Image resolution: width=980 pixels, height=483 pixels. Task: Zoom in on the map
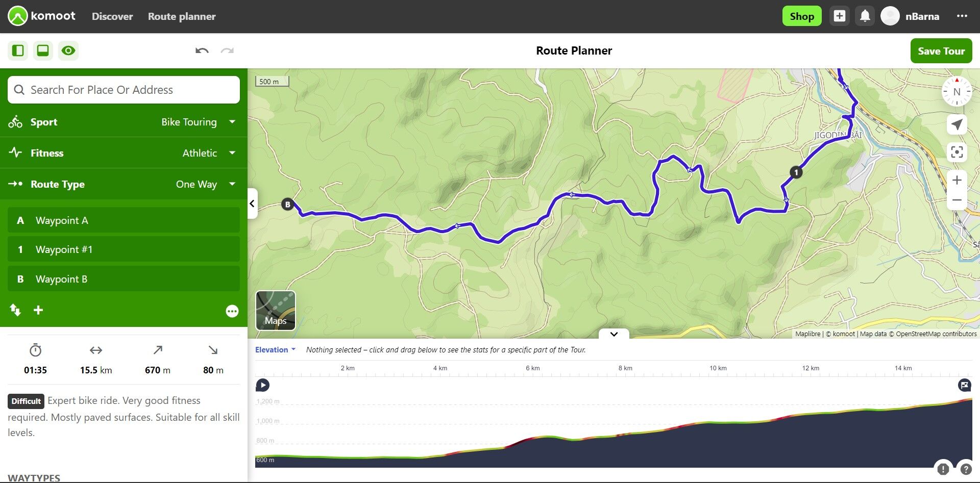click(x=957, y=180)
